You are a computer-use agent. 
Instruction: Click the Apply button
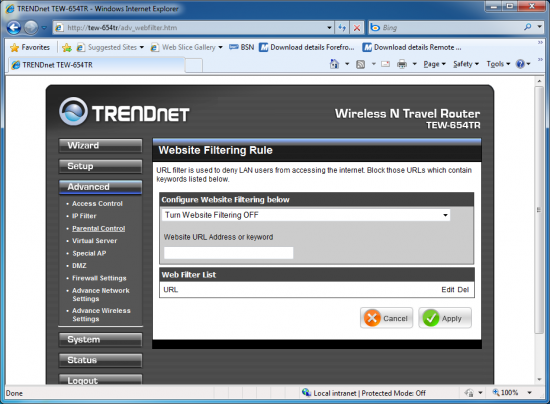[445, 318]
